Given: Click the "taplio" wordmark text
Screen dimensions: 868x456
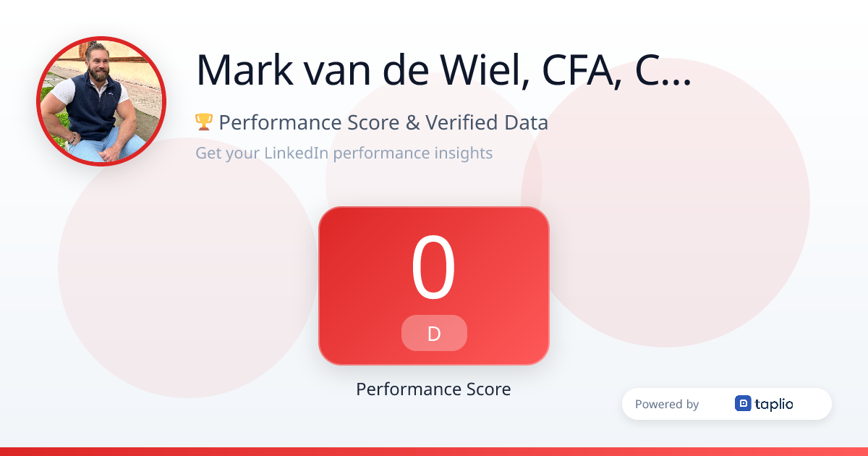Looking at the screenshot, I should [773, 404].
